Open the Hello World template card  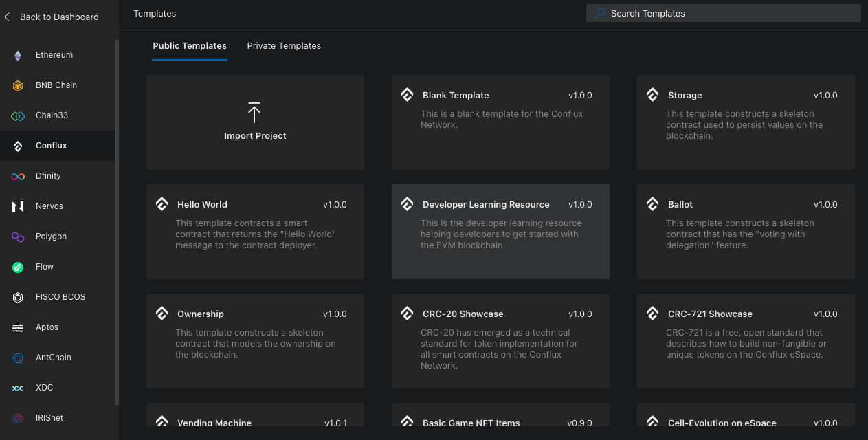click(x=255, y=231)
